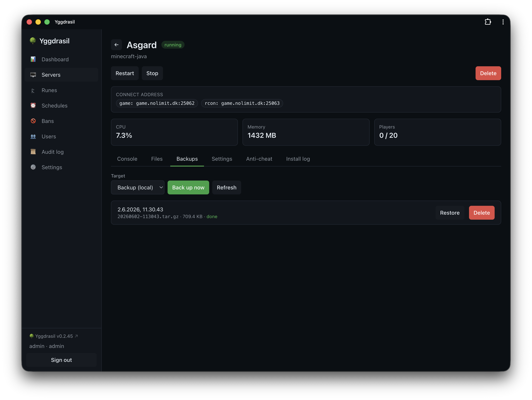
Task: Click the Audit log scroll icon
Action: click(33, 152)
